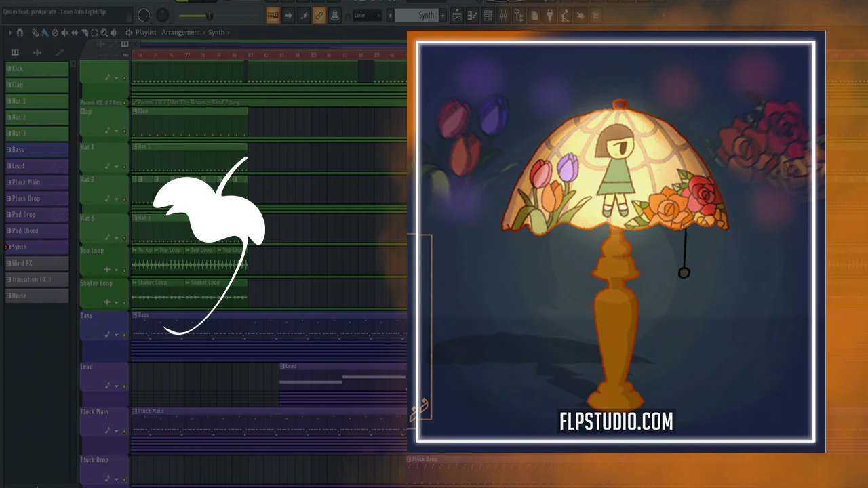Viewport: 868px width, 488px height.
Task: Mute the Hat 1 track with its LED
Action: [124, 167]
